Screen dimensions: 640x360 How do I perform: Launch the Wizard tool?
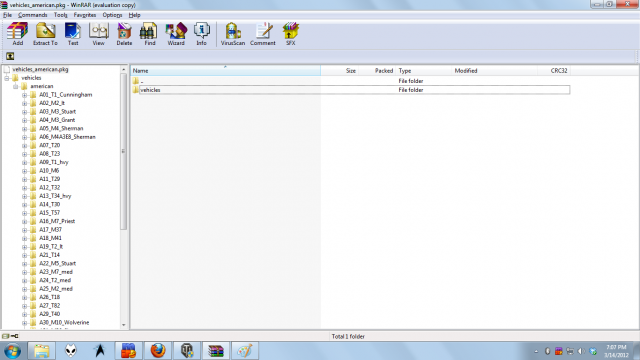176,34
